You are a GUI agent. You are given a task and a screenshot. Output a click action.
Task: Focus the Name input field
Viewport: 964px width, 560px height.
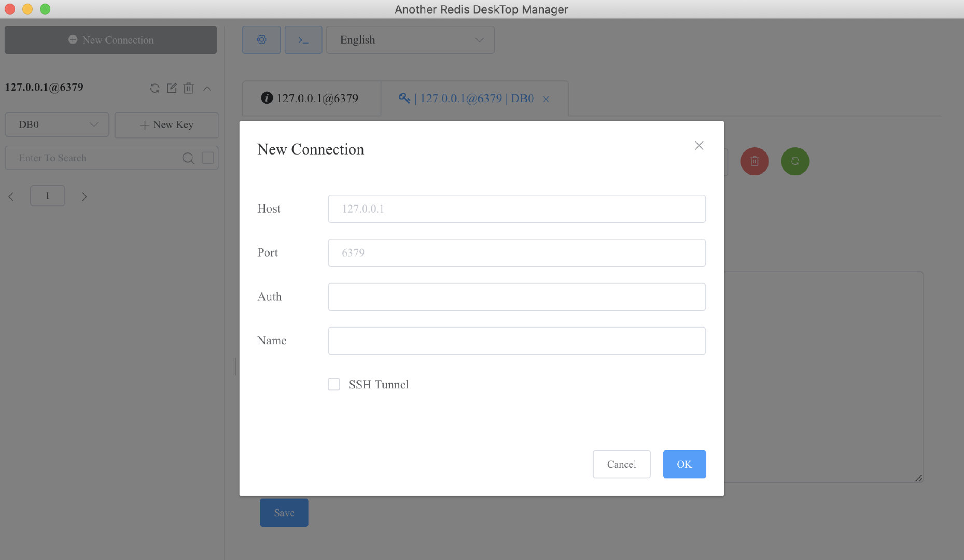(517, 341)
